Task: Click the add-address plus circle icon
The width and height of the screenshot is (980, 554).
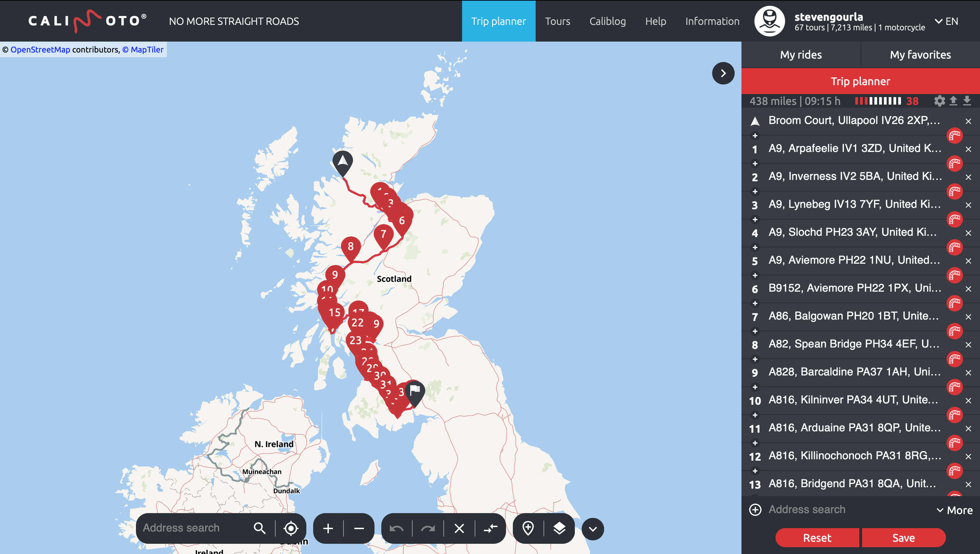Action: [x=755, y=509]
